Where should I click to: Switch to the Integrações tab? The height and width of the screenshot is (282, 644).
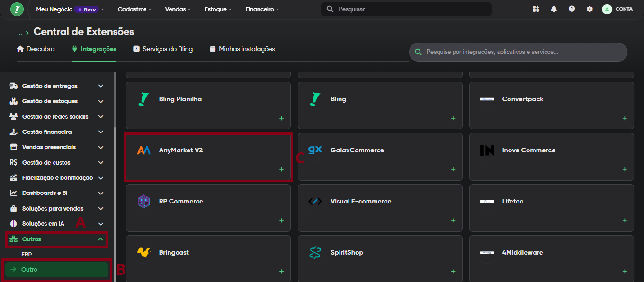94,49
